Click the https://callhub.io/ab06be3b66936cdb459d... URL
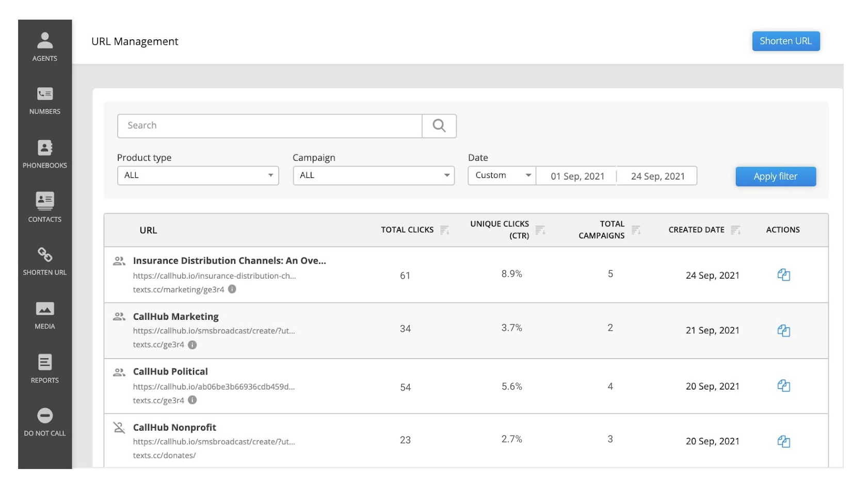The height and width of the screenshot is (485, 868). 214,386
